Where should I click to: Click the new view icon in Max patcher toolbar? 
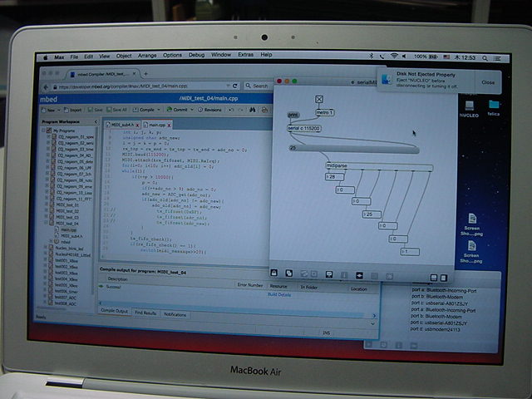[289, 273]
